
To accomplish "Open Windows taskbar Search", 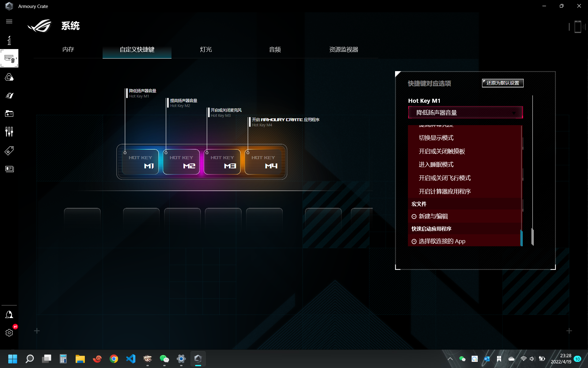I will tap(30, 359).
